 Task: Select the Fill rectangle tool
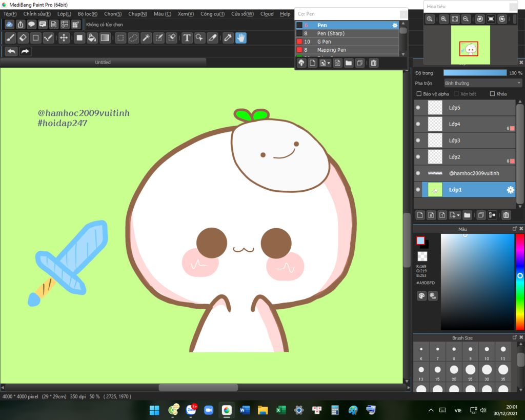coord(79,38)
